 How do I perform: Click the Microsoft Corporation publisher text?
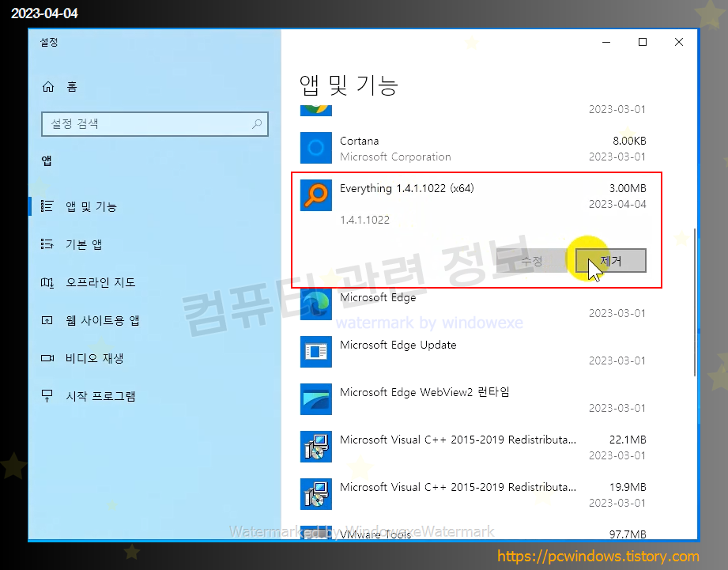click(x=395, y=157)
